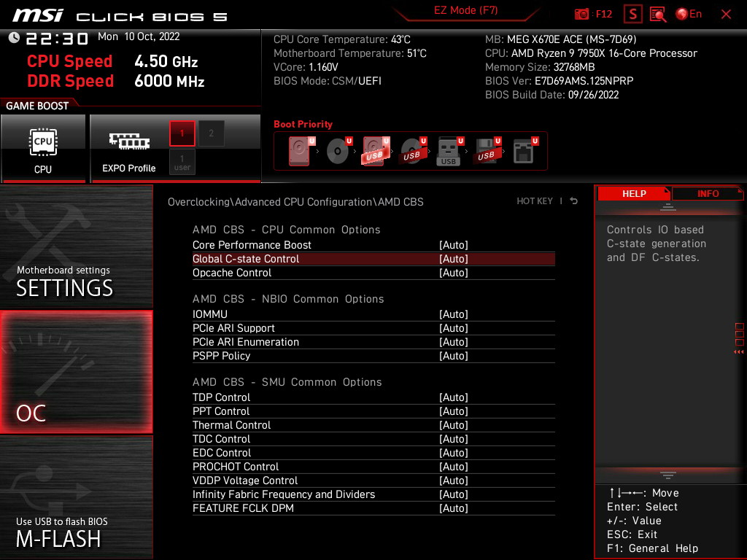
Task: Select the USB key boot device icon
Action: [x=449, y=151]
